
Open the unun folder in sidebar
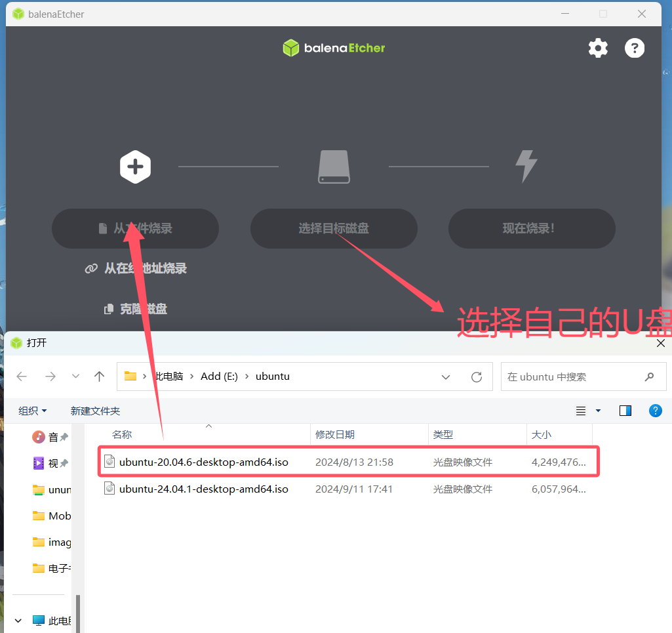pyautogui.click(x=51, y=490)
